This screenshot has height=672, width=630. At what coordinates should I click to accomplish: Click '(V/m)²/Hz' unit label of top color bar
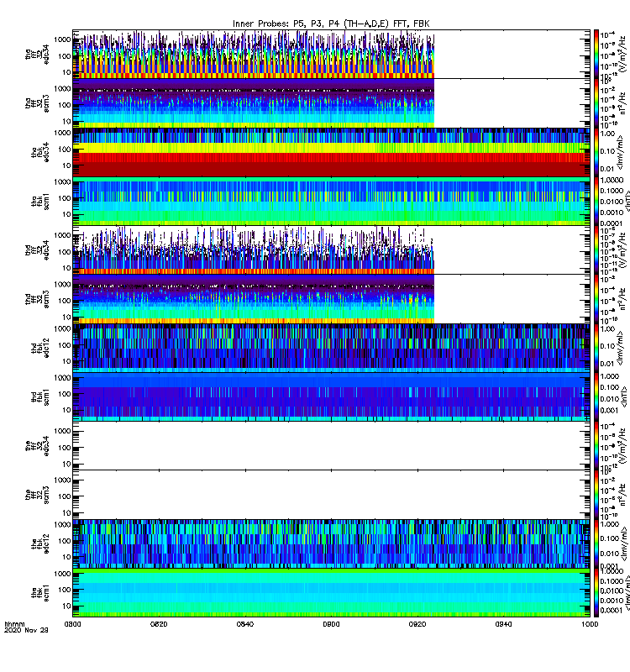click(623, 54)
